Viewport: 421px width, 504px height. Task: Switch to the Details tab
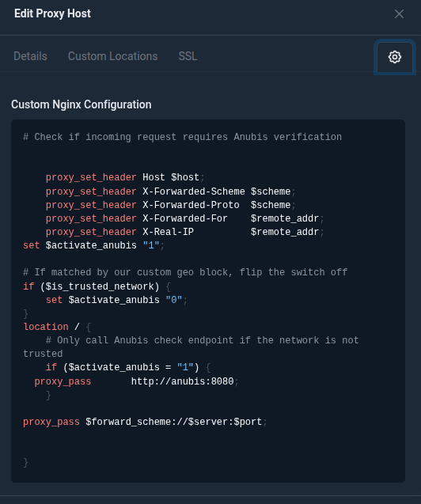[30, 56]
